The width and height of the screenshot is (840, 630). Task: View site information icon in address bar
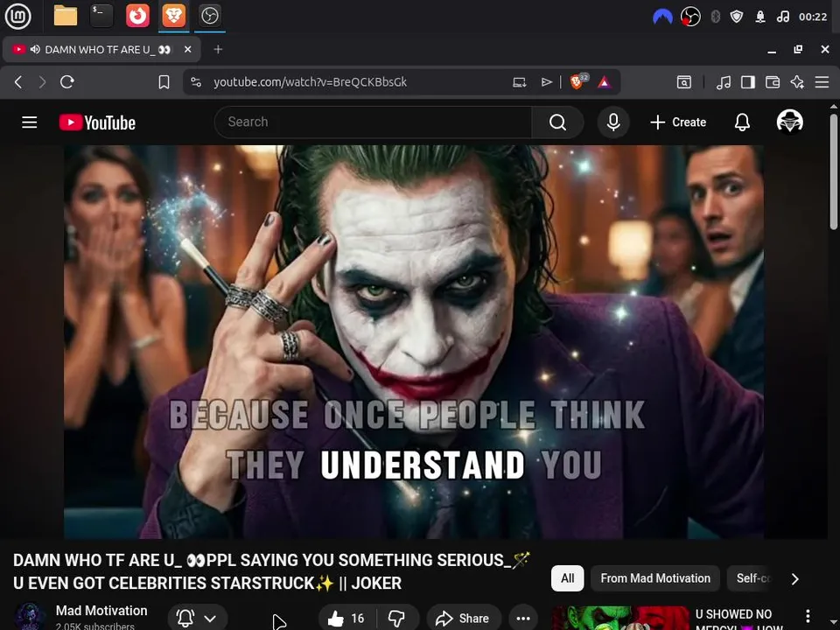click(x=196, y=82)
